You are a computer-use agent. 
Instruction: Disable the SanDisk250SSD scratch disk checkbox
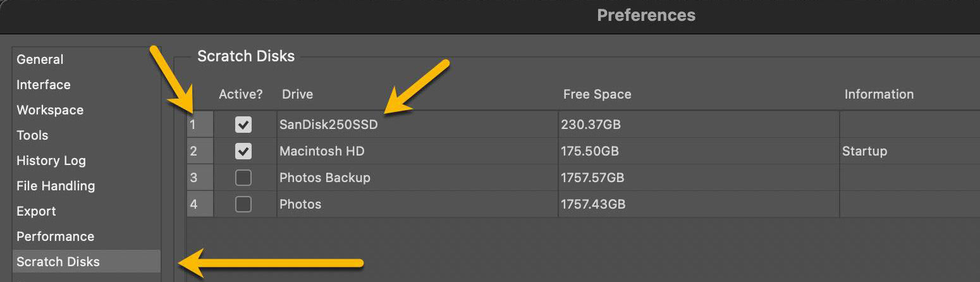(x=243, y=125)
